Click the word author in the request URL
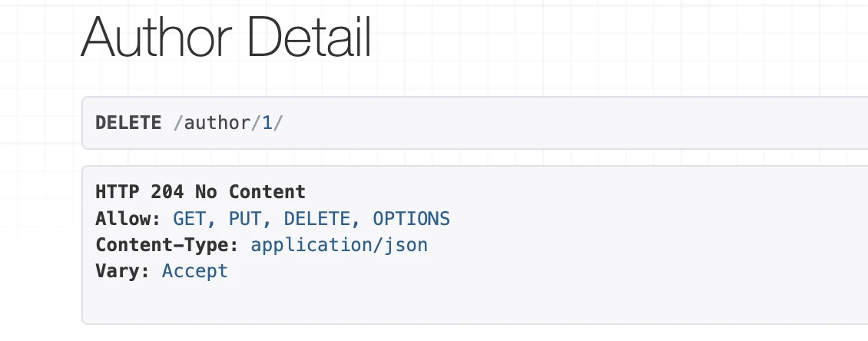868x341 pixels. [x=217, y=123]
